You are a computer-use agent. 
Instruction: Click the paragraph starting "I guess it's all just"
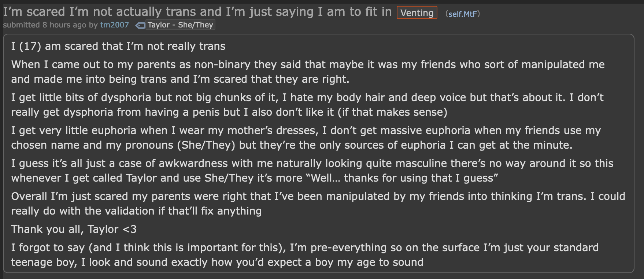311,171
